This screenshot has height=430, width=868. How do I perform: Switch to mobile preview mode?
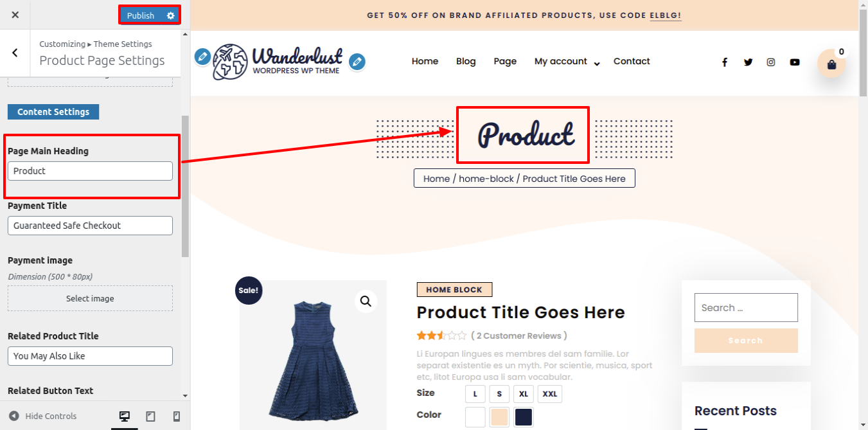[x=177, y=417]
